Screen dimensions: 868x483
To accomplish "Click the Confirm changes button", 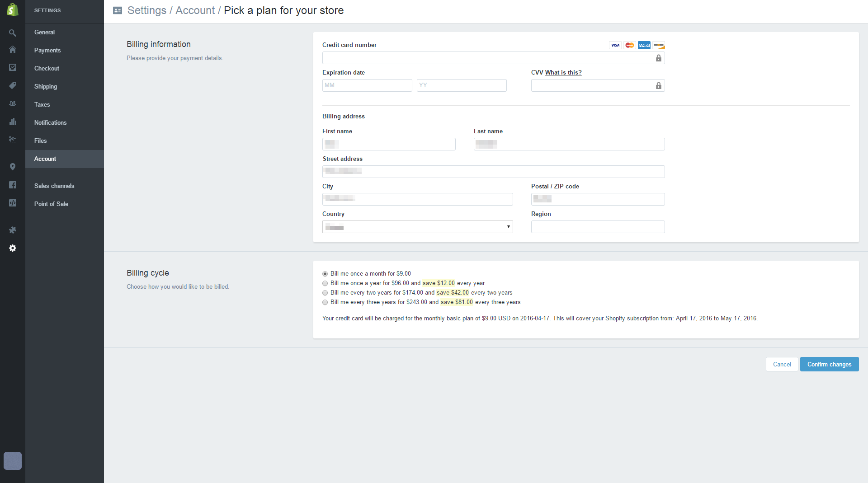I will pos(829,364).
